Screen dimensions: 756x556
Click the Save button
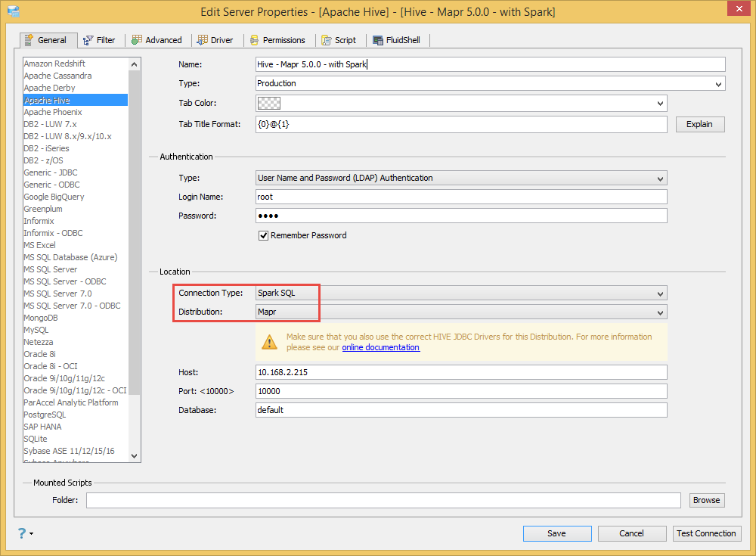pyautogui.click(x=557, y=533)
